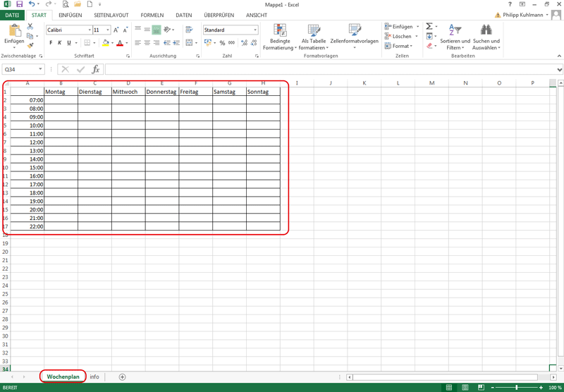Apply the thousands separator 000 icon

[x=232, y=43]
